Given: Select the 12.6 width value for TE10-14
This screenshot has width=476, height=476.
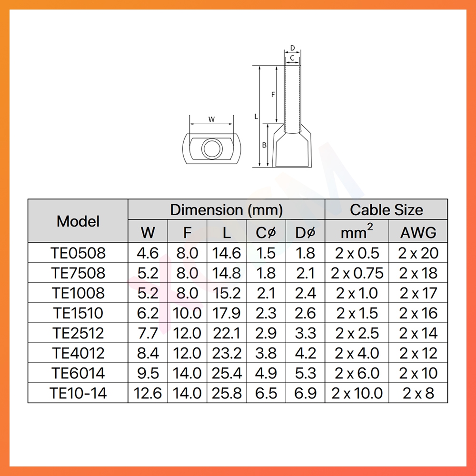Looking at the screenshot, I should click(148, 393).
